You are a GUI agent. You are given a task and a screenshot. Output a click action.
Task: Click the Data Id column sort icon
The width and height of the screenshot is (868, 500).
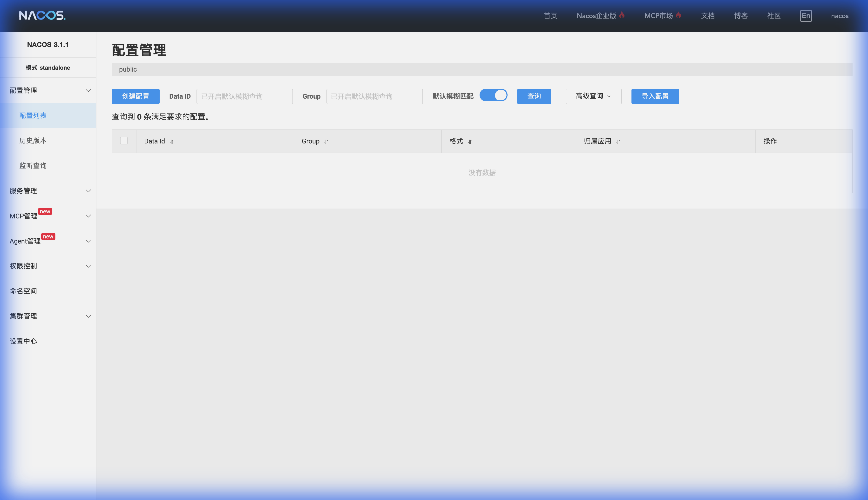[x=172, y=142]
